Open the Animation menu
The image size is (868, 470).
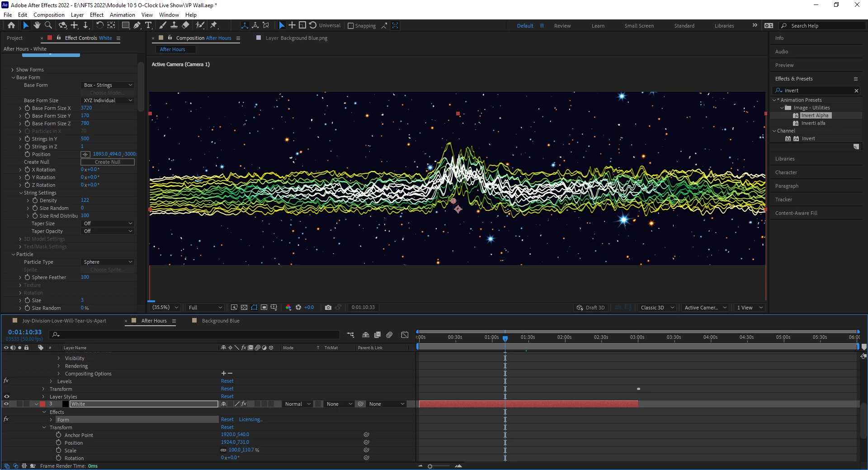[x=123, y=15]
